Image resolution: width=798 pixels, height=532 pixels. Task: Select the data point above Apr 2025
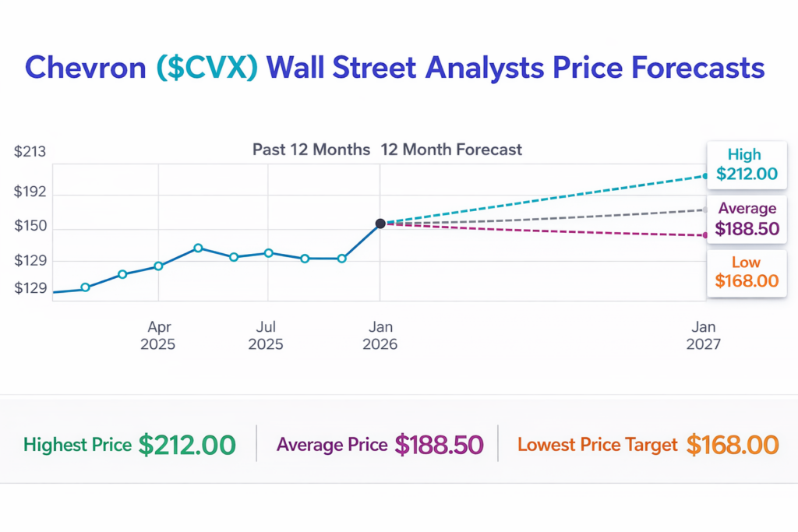[x=159, y=266]
